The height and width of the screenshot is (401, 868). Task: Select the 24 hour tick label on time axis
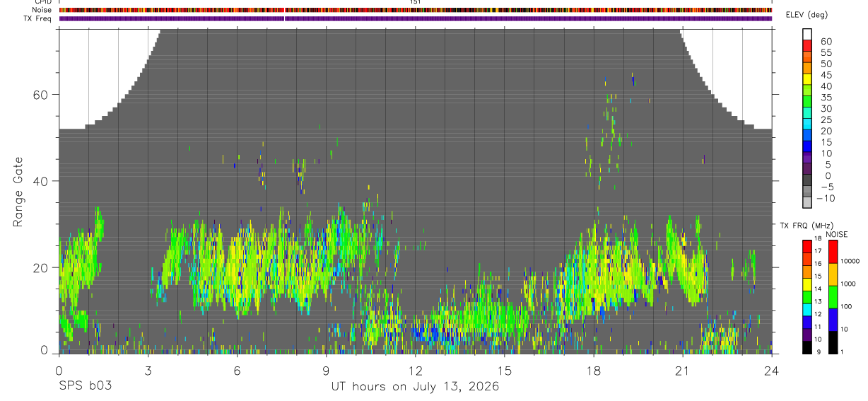click(x=771, y=370)
